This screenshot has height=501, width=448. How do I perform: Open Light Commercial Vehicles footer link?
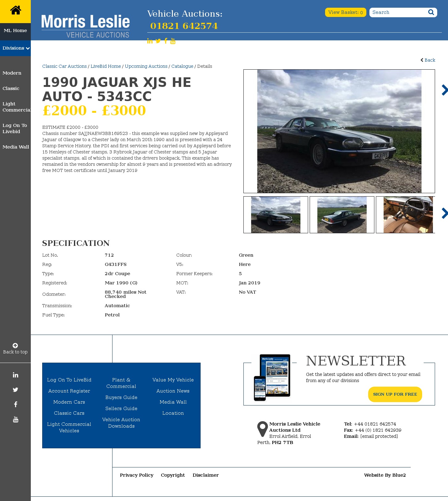tap(69, 427)
